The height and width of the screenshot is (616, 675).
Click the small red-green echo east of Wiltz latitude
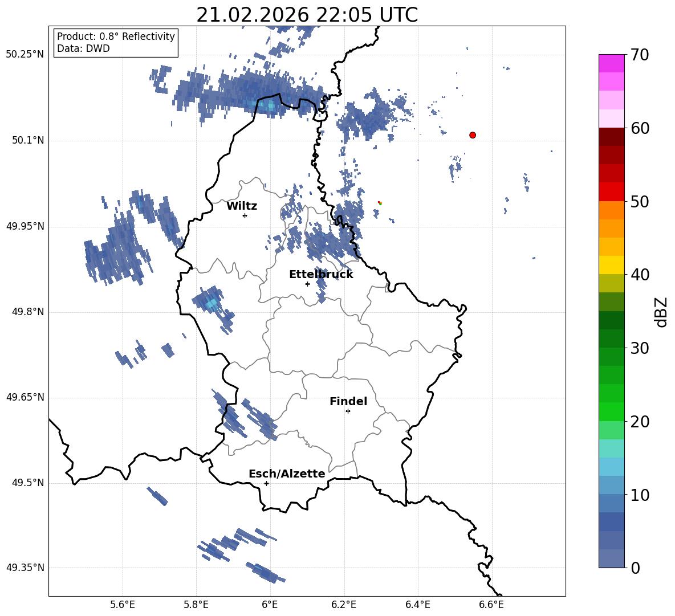[380, 203]
